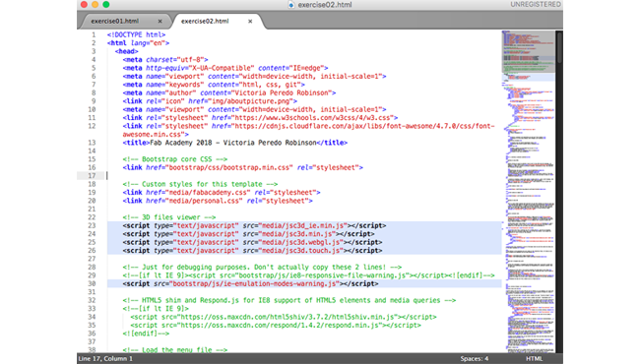The image size is (640, 364).
Task: Click the jsc3d.touch.js script line
Action: (x=252, y=250)
